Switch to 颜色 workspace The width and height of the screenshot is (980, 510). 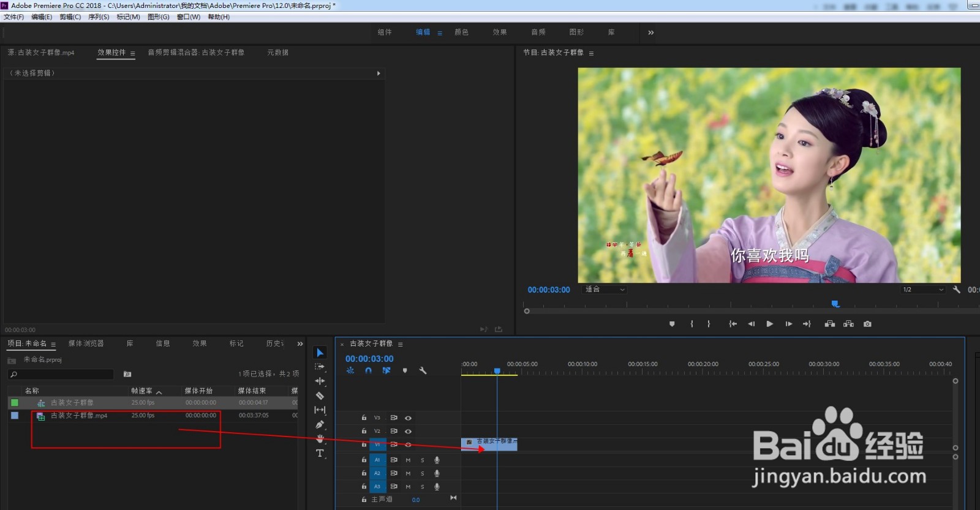[461, 32]
